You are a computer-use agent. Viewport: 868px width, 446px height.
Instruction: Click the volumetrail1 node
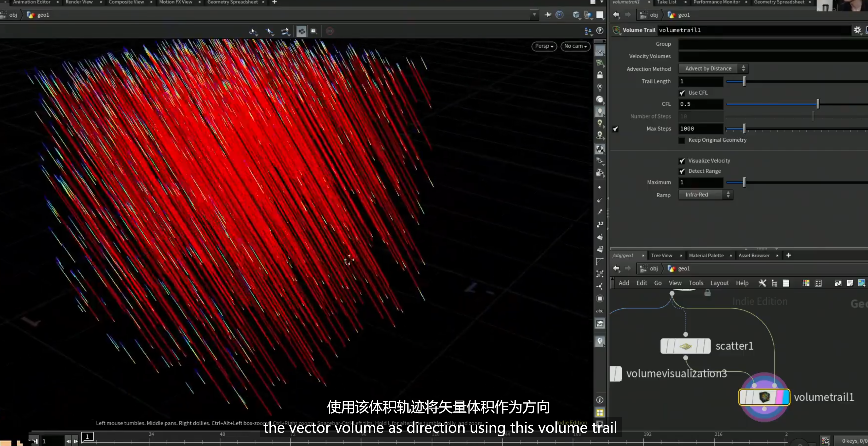764,397
